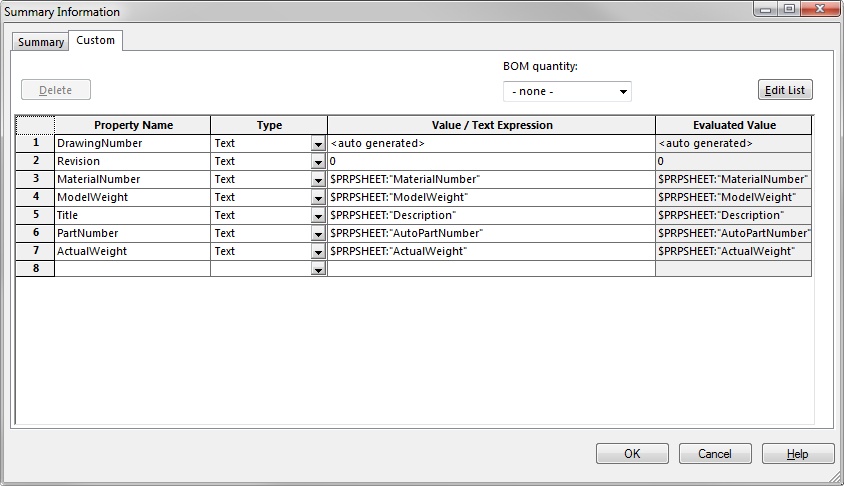This screenshot has width=844, height=486.
Task: Click the ModelWeight property name cell
Action: (132, 197)
